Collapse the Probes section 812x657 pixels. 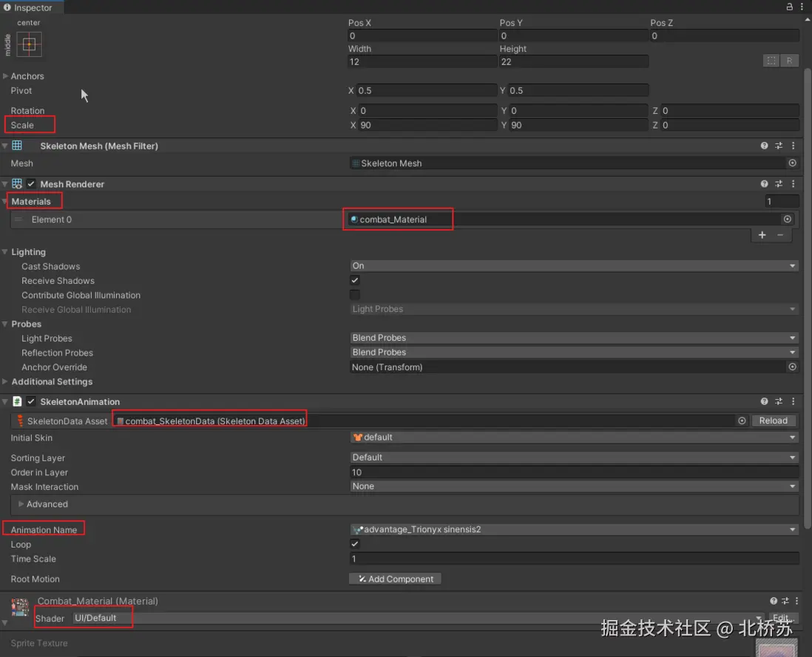[5, 324]
